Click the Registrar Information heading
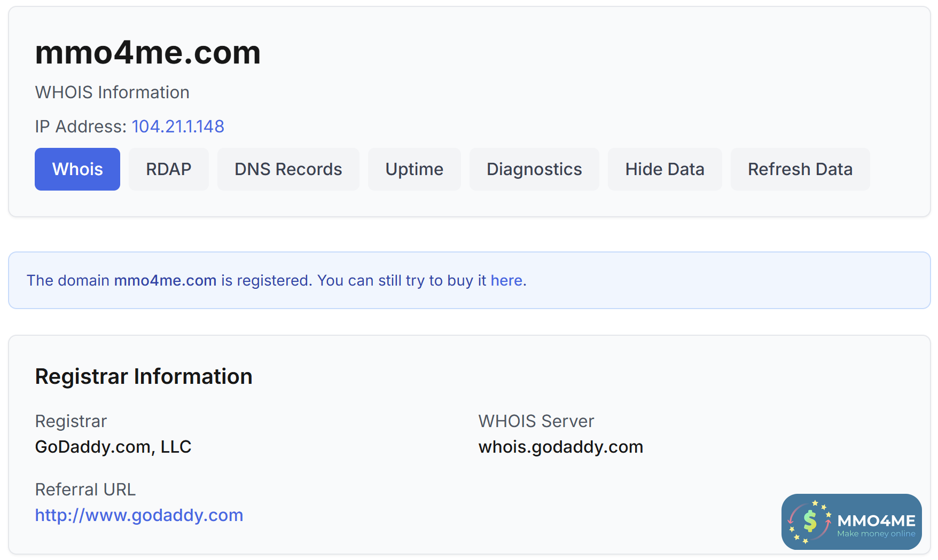This screenshot has width=938, height=560. click(144, 376)
